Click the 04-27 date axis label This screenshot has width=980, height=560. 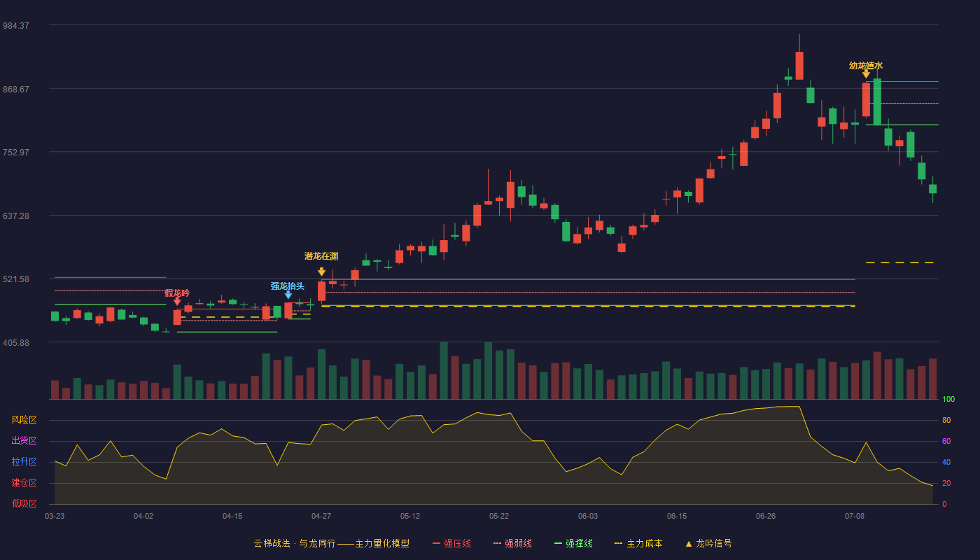click(x=321, y=516)
